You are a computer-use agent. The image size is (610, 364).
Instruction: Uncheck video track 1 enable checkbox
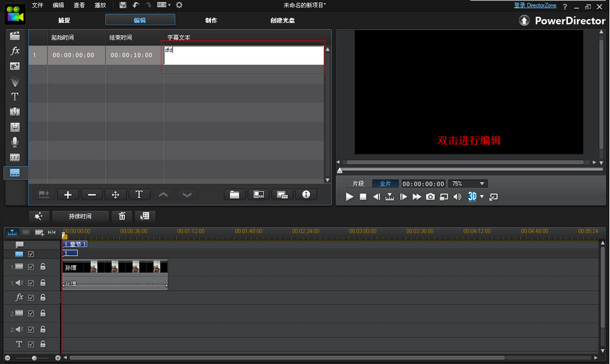(x=31, y=267)
